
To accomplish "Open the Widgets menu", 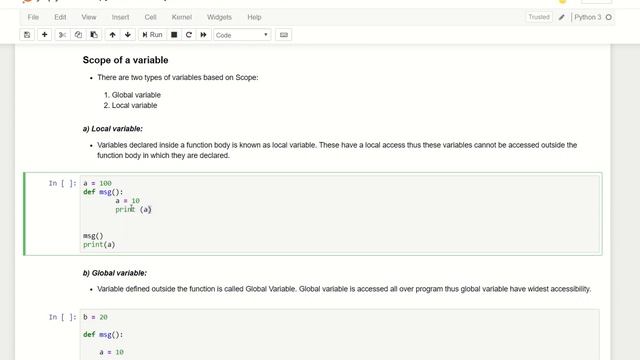I will (x=219, y=17).
